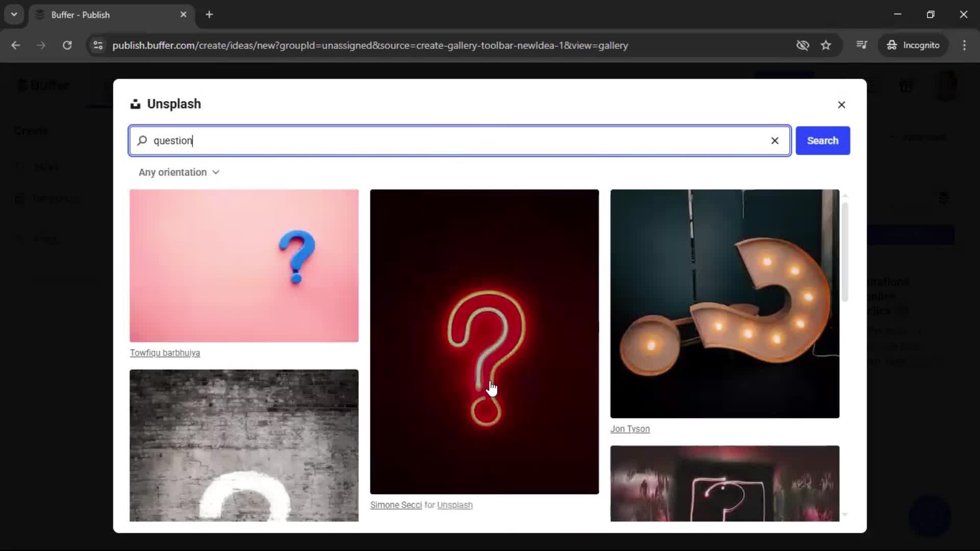Go forward to the next page
Image resolution: width=980 pixels, height=551 pixels.
point(41,45)
